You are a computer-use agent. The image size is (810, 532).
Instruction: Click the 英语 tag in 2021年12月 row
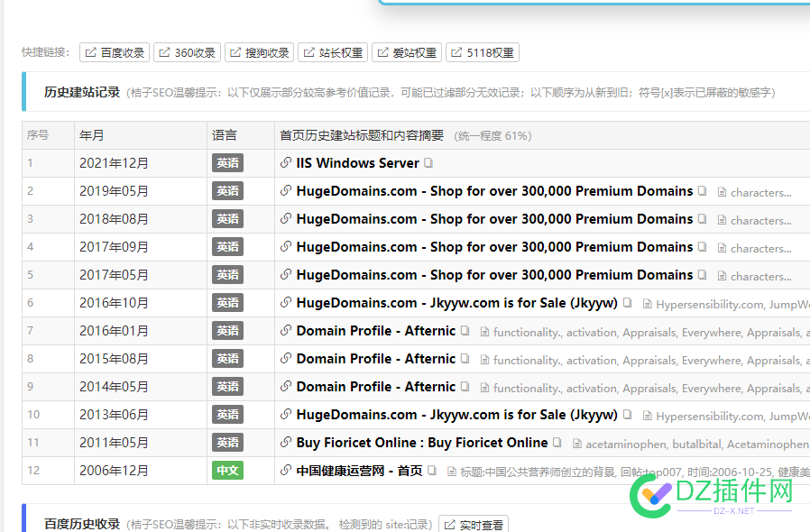click(x=227, y=163)
